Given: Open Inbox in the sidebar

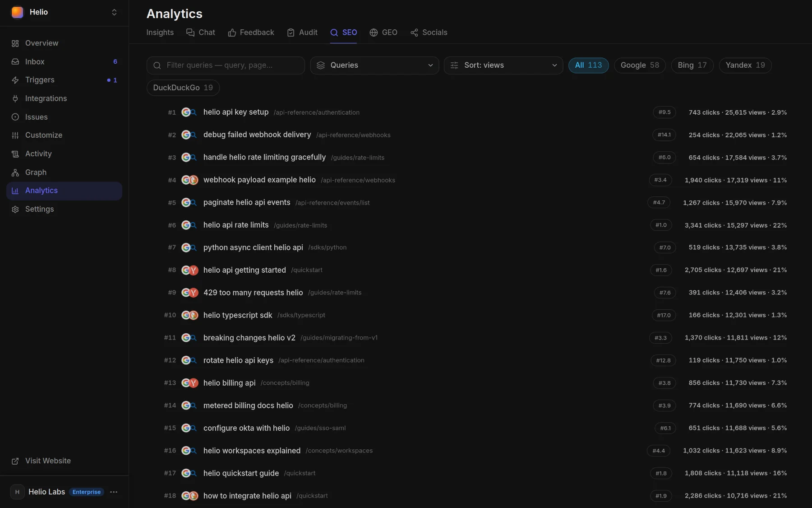Looking at the screenshot, I should pyautogui.click(x=64, y=62).
